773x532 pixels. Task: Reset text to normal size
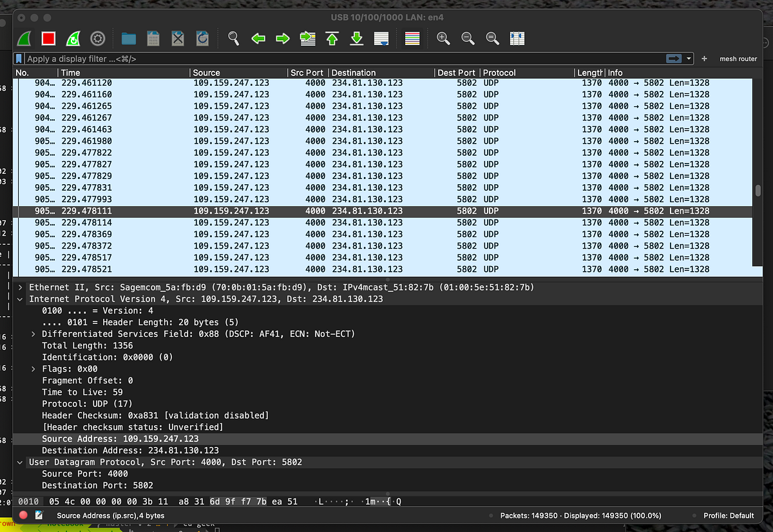click(493, 39)
